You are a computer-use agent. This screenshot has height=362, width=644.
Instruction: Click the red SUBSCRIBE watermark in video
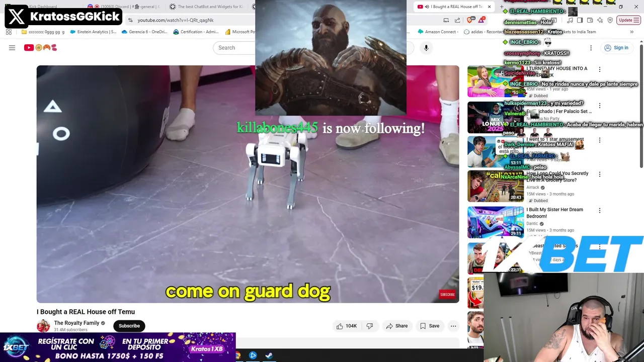[x=447, y=294]
